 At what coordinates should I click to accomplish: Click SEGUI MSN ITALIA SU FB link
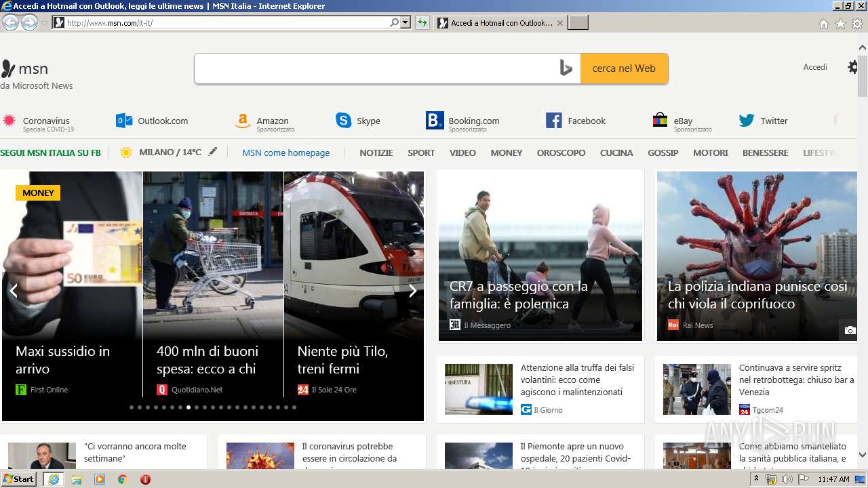[x=51, y=152]
